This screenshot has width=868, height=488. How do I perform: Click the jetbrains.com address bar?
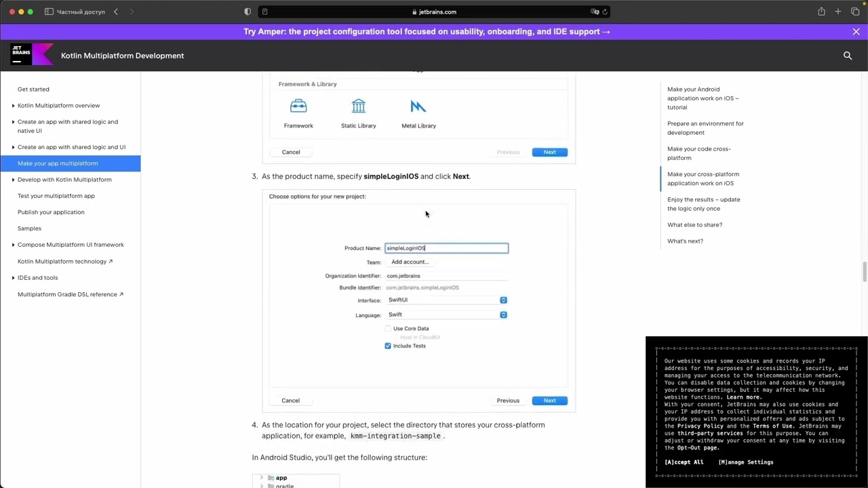[x=434, y=12]
